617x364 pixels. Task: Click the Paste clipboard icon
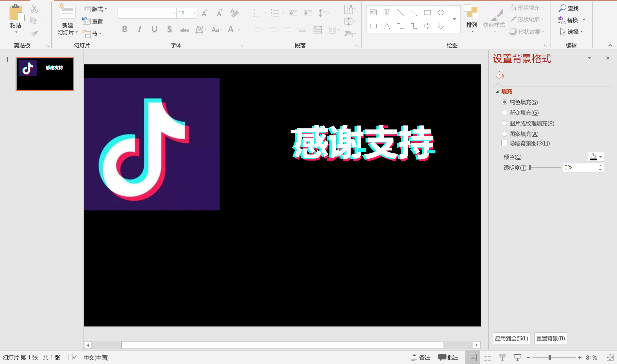click(17, 13)
